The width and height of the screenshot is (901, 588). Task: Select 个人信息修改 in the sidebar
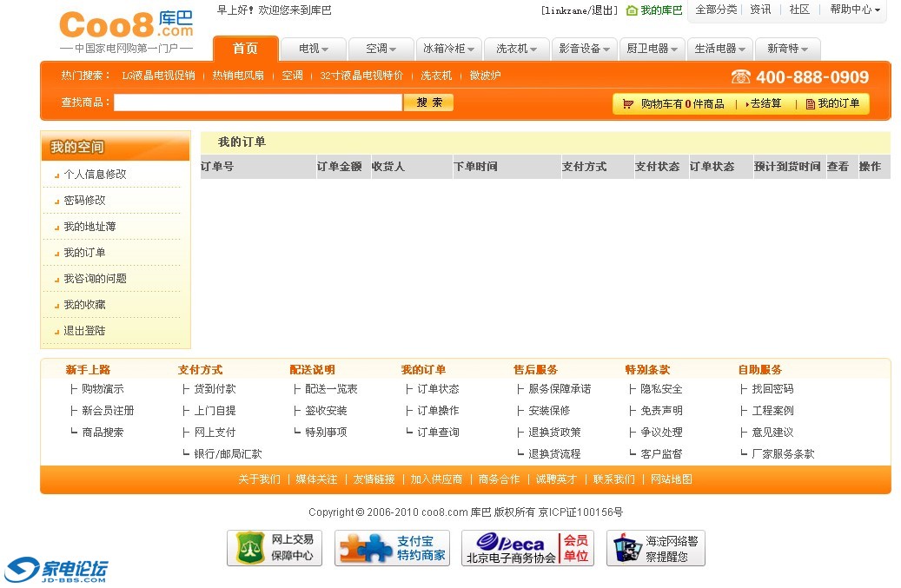[x=95, y=175]
